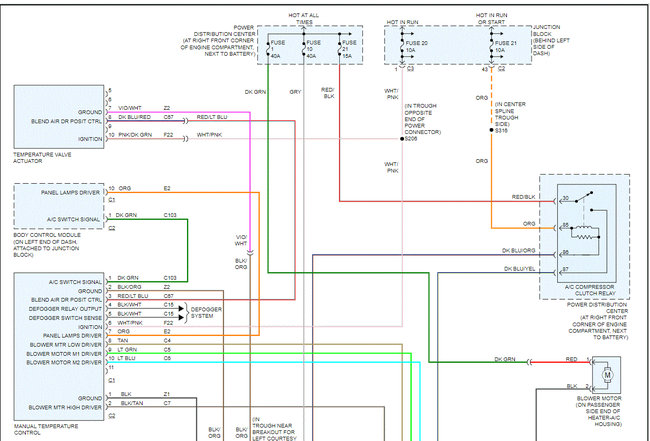
Task: Click the GRY wire label
Action: point(295,92)
